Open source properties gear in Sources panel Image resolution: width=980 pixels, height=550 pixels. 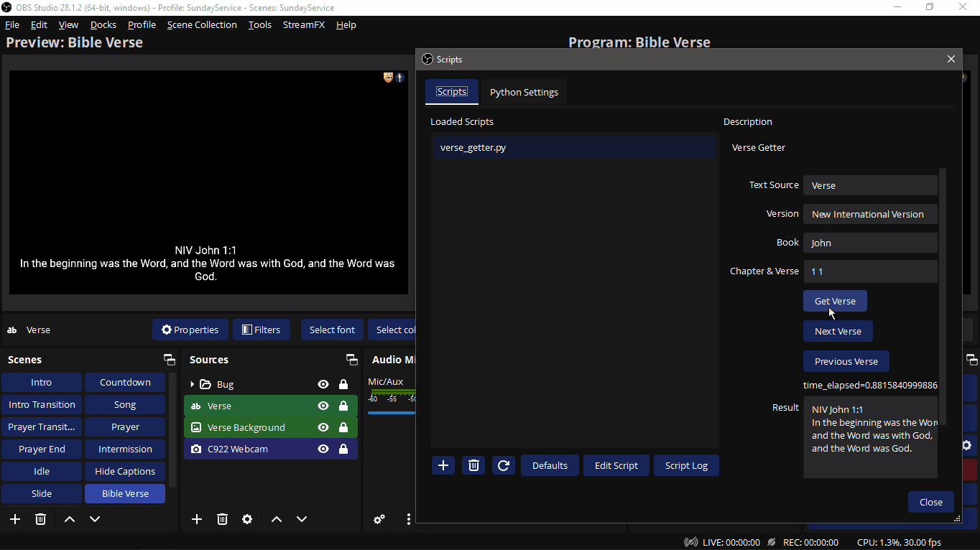(247, 519)
